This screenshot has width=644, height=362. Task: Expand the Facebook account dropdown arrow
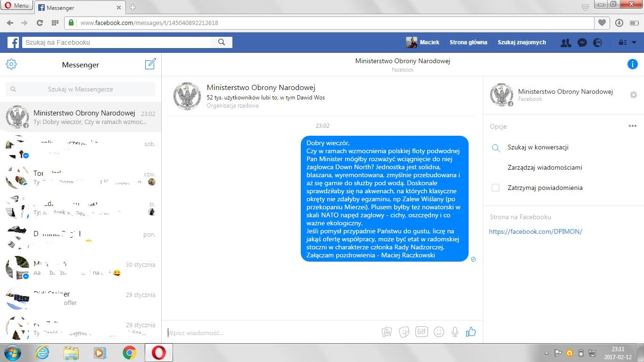pos(634,42)
